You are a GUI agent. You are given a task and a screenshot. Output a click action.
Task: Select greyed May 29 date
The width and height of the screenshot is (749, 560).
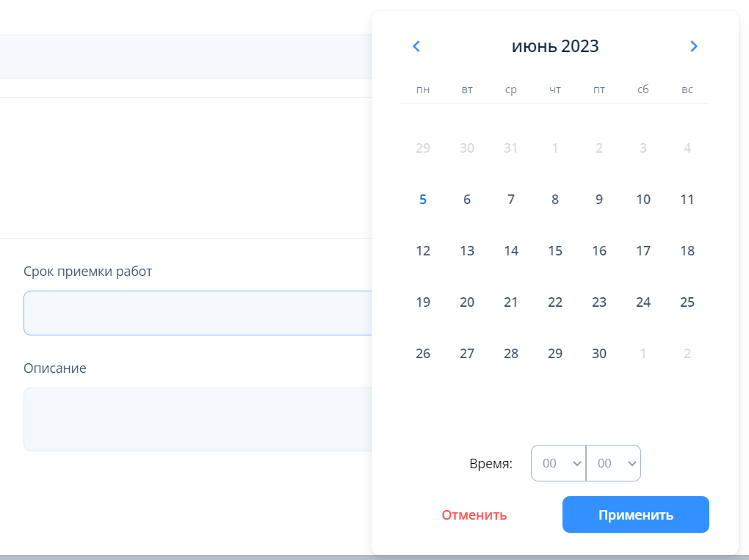pyautogui.click(x=423, y=148)
